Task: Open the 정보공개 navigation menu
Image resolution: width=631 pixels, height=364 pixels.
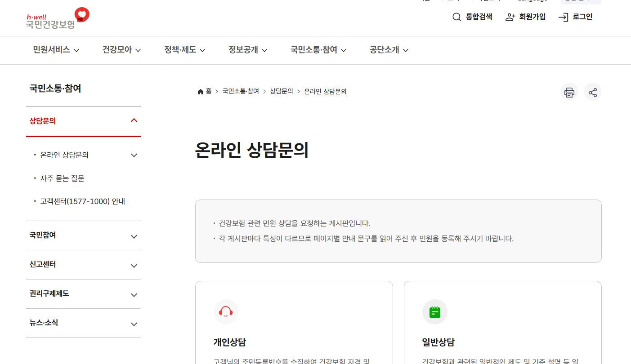Action: pos(243,50)
